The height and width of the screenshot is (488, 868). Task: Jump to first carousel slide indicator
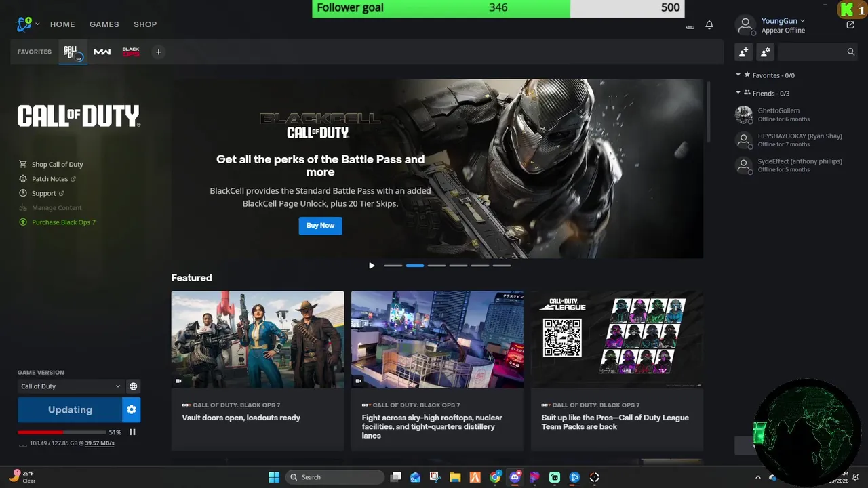[x=393, y=266]
